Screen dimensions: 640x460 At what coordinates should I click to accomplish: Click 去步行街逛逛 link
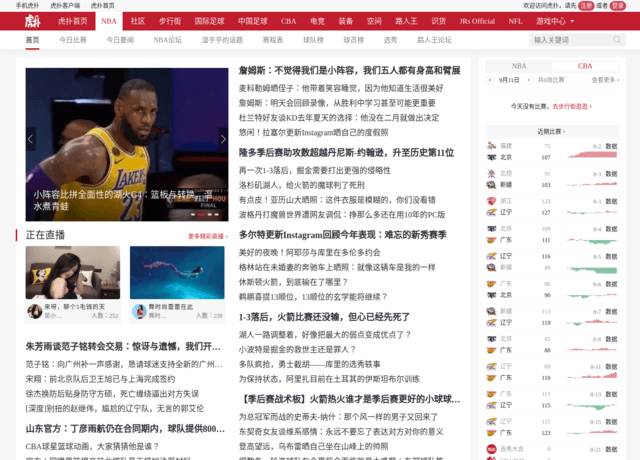point(572,106)
